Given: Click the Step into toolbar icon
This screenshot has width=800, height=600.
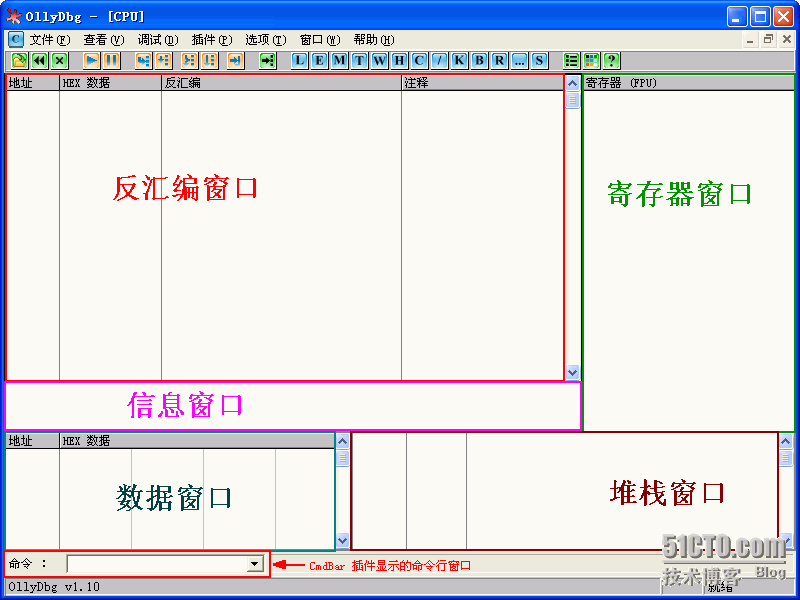Looking at the screenshot, I should coord(144,61).
